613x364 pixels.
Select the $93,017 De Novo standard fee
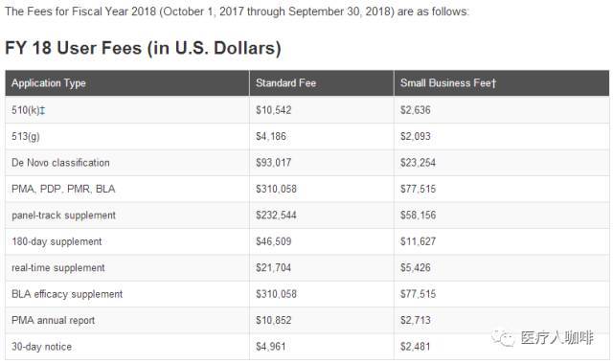tap(274, 163)
